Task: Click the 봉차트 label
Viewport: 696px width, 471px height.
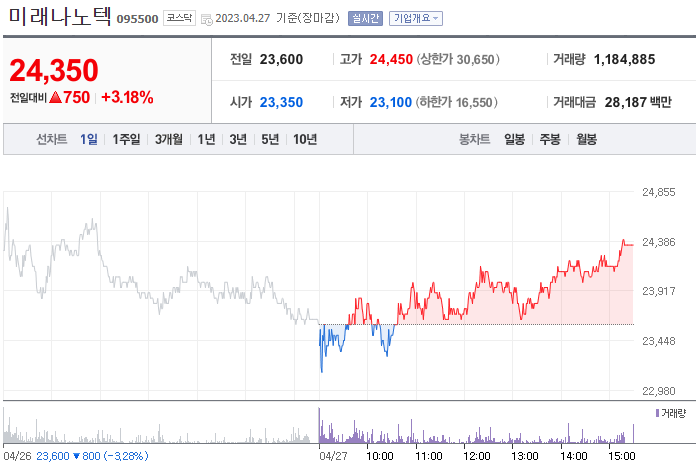Action: coord(475,139)
